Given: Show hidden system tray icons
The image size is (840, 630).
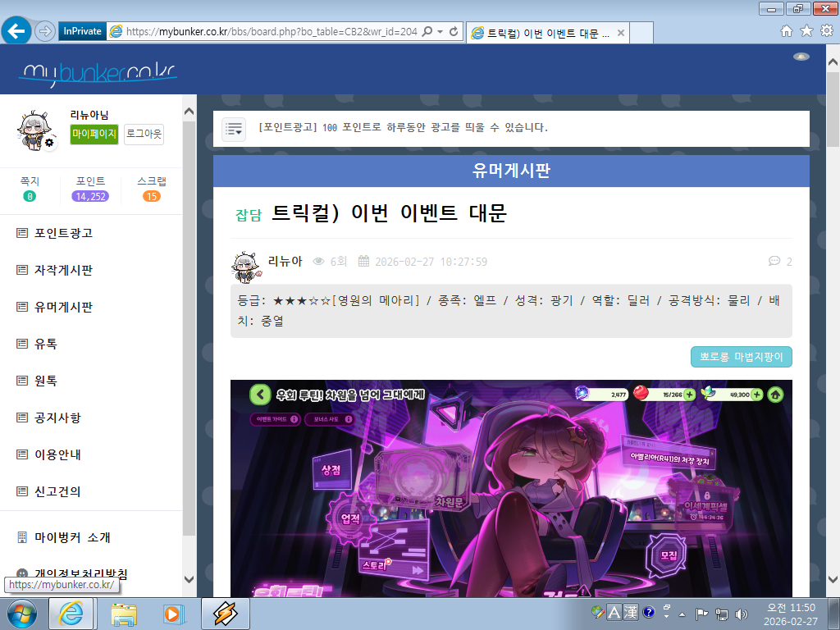Looking at the screenshot, I should click(682, 614).
